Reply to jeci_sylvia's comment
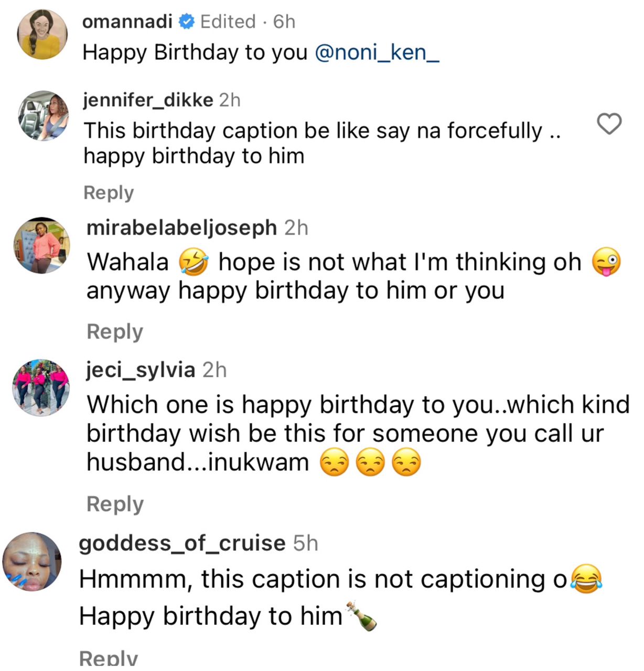644x671 pixels. [115, 504]
